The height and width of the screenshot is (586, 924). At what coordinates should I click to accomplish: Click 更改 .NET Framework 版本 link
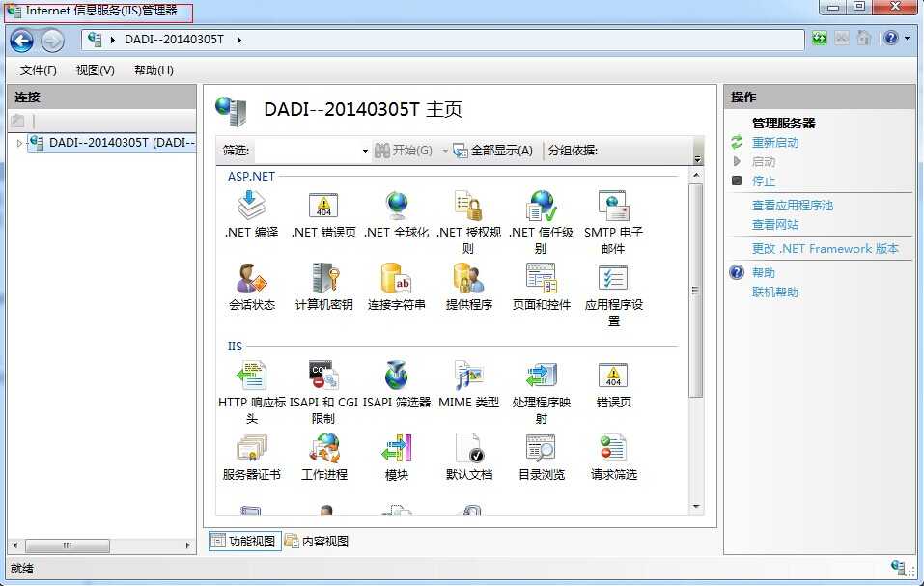825,248
